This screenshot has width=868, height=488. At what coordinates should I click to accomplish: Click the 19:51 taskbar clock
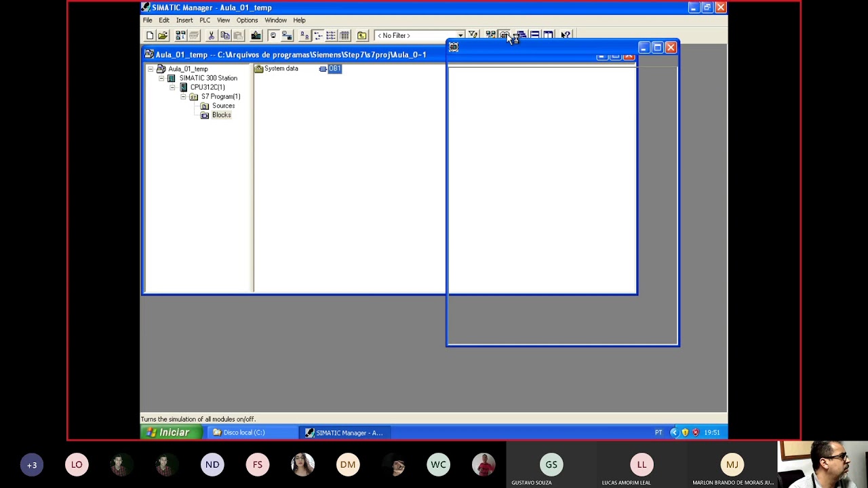[712, 432]
